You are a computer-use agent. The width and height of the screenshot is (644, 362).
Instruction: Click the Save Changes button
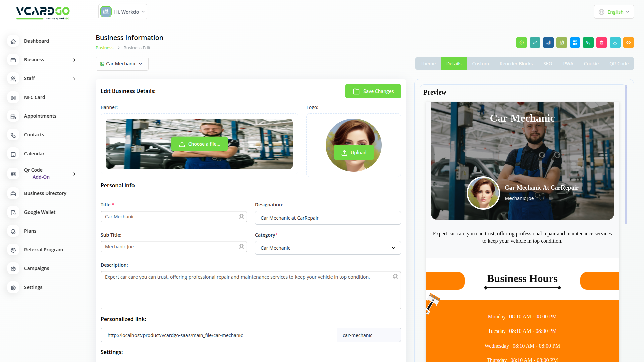(373, 91)
